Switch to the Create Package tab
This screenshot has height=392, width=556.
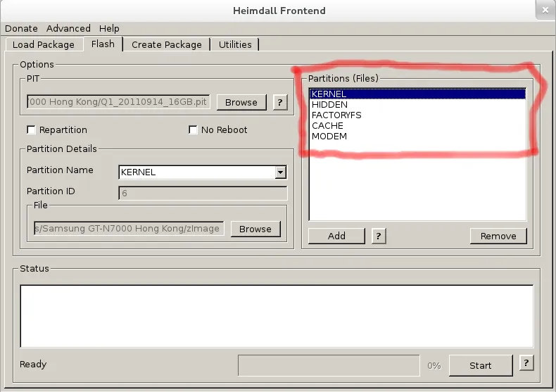pos(166,44)
